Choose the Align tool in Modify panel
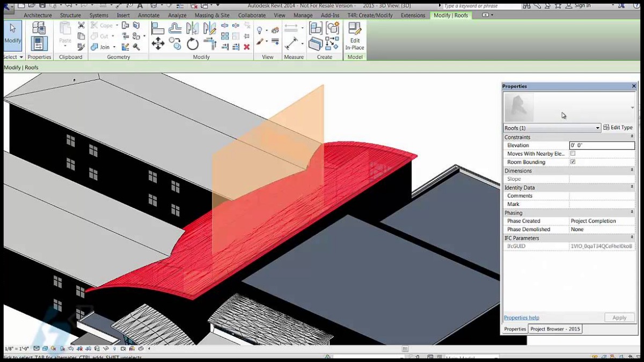The height and width of the screenshot is (362, 644). (x=158, y=28)
